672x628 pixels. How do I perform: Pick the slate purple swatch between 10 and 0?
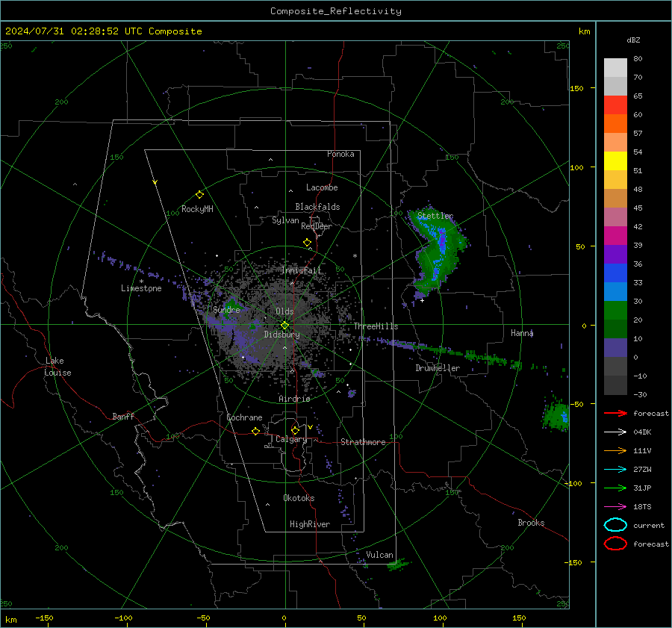(615, 348)
